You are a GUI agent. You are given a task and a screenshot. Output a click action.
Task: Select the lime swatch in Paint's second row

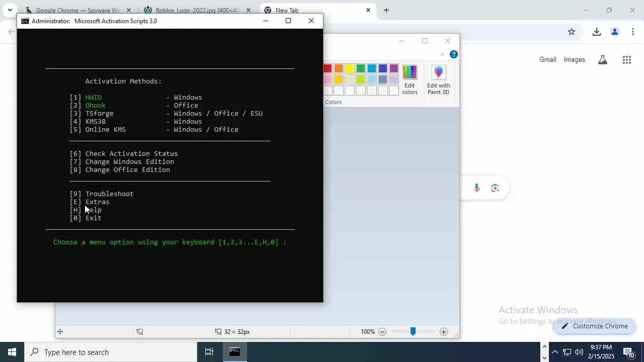[361, 79]
